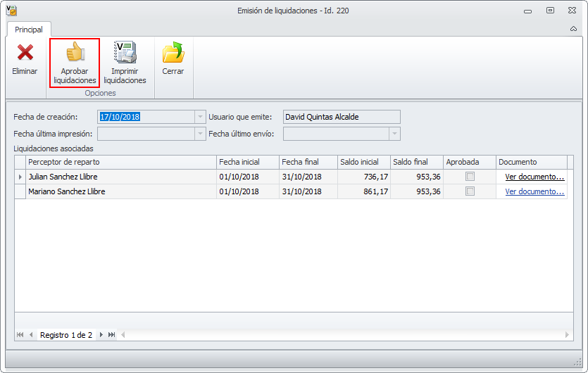Click Fecha final 31/10/2018 in Julian's row

308,177
